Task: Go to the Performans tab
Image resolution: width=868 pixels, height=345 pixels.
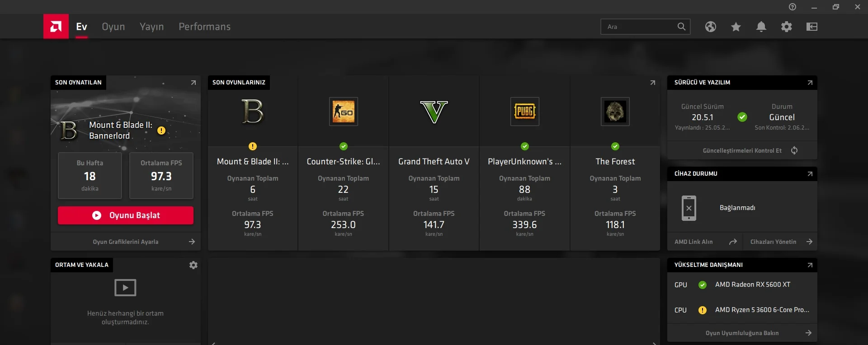Action: pos(204,27)
